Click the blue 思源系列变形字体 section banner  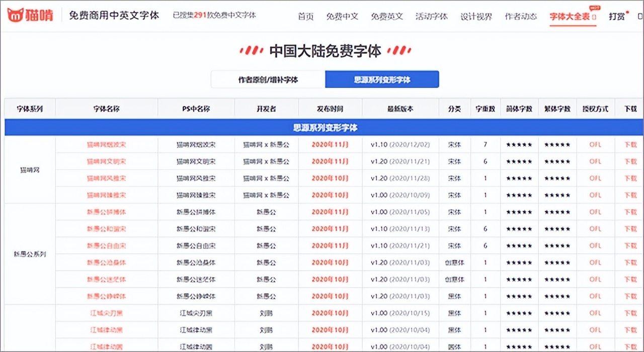point(325,128)
